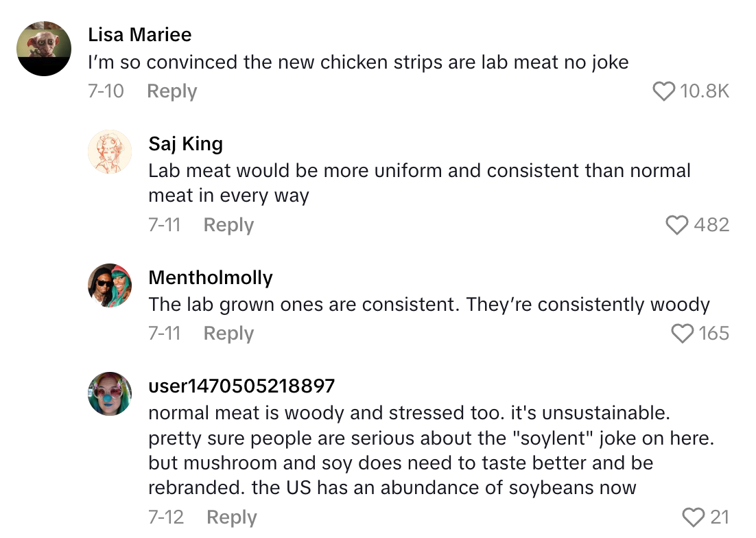Open Lisa Mariee's profile via her username
This screenshot has width=756, height=538.
click(139, 34)
